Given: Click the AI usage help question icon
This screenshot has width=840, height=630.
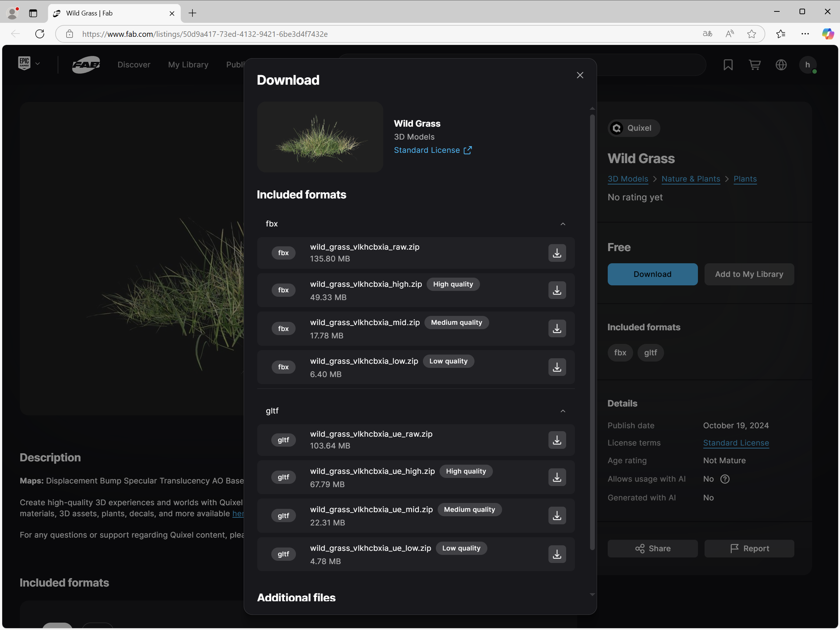Looking at the screenshot, I should click(724, 479).
